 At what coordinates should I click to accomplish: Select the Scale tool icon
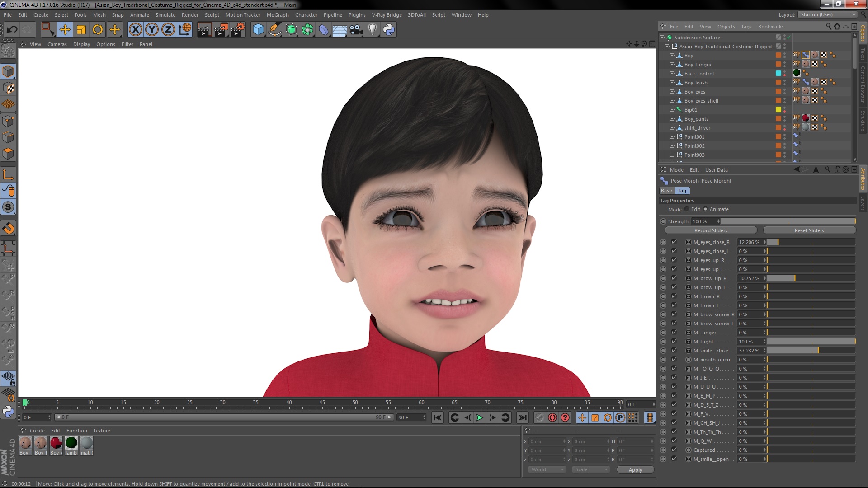pyautogui.click(x=81, y=30)
